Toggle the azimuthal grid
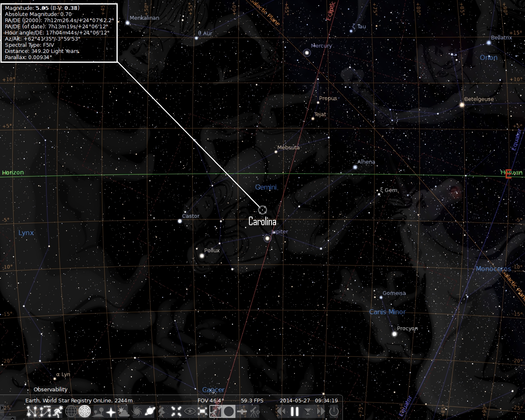This screenshot has width=525, height=420. point(84,411)
